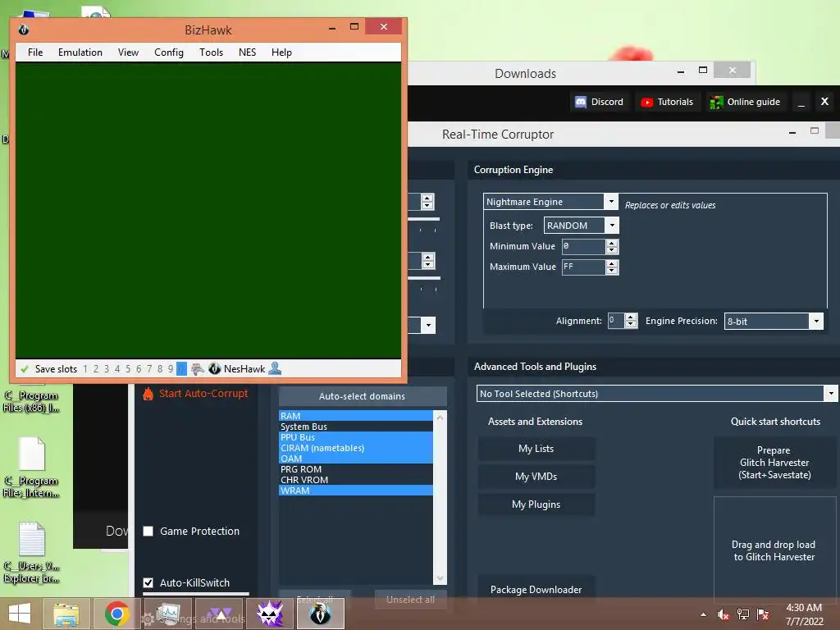The width and height of the screenshot is (840, 630).
Task: Click the Minimum Value input field
Action: tap(583, 246)
